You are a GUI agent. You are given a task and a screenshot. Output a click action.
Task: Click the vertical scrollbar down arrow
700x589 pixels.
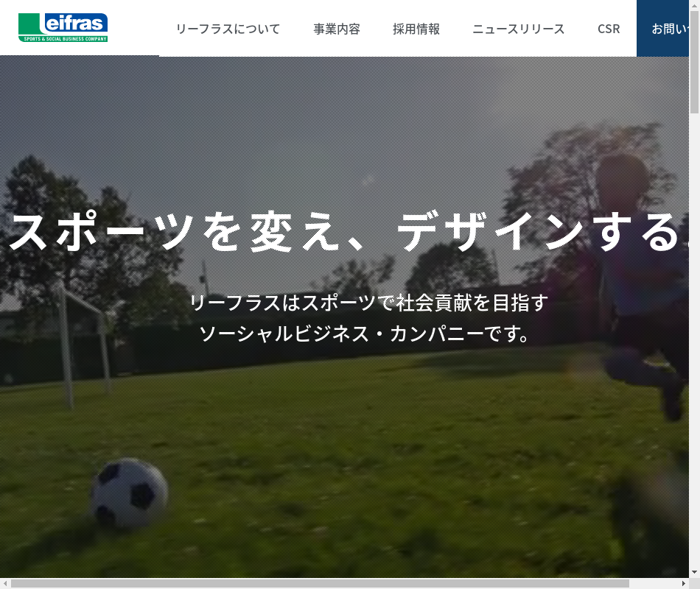694,573
